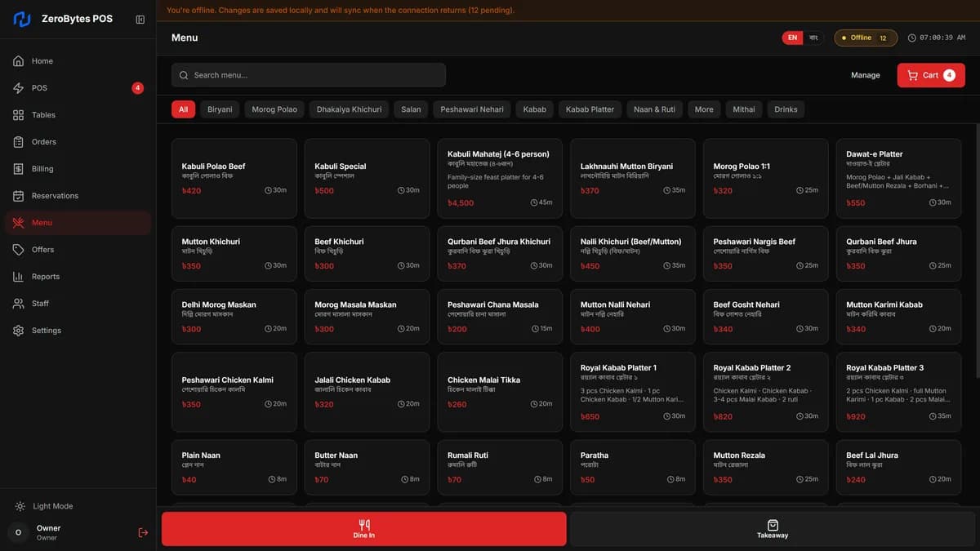This screenshot has height=551, width=980.
Task: Click the Owner avatar circle
Action: 18,532
